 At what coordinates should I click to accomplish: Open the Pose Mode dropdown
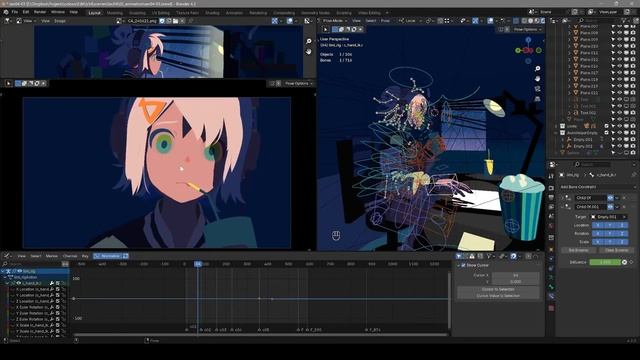coord(335,20)
